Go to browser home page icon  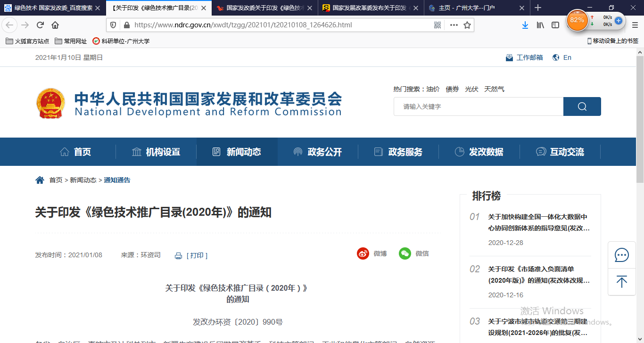tap(55, 25)
